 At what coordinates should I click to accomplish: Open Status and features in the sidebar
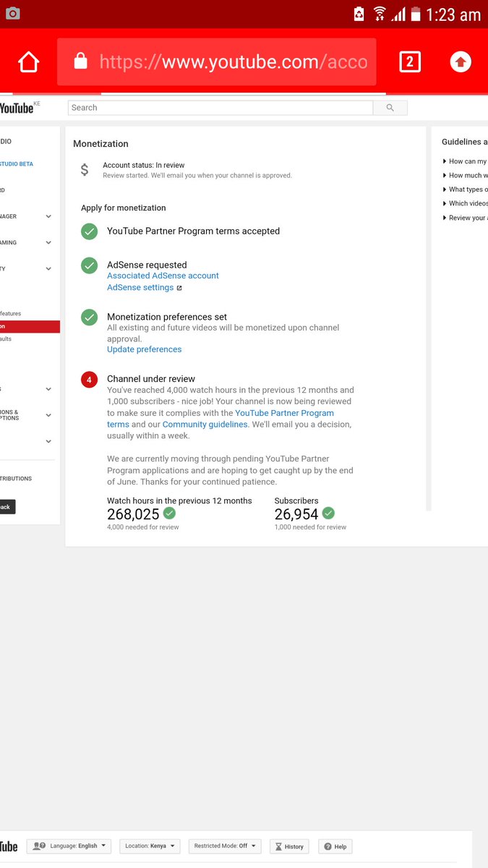click(11, 314)
